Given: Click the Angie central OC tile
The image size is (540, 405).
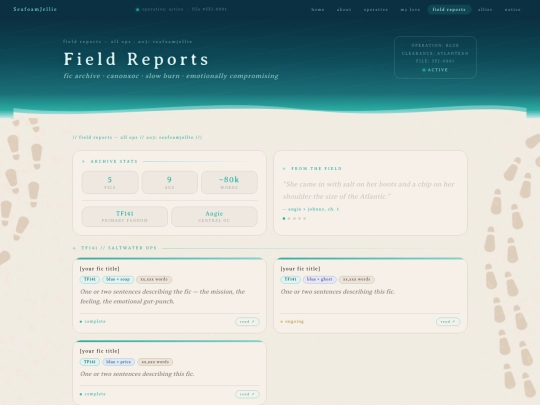Looking at the screenshot, I should click(214, 217).
